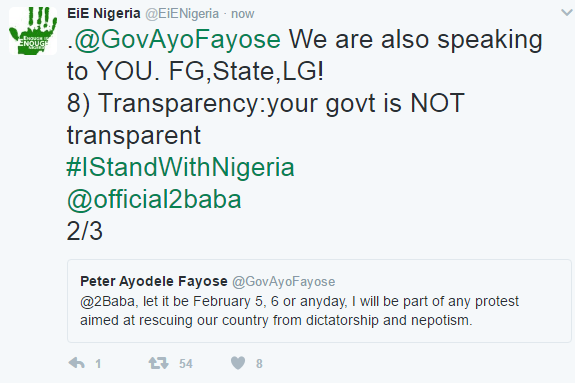Like the tweet with heart icon
The width and height of the screenshot is (575, 383).
238,363
